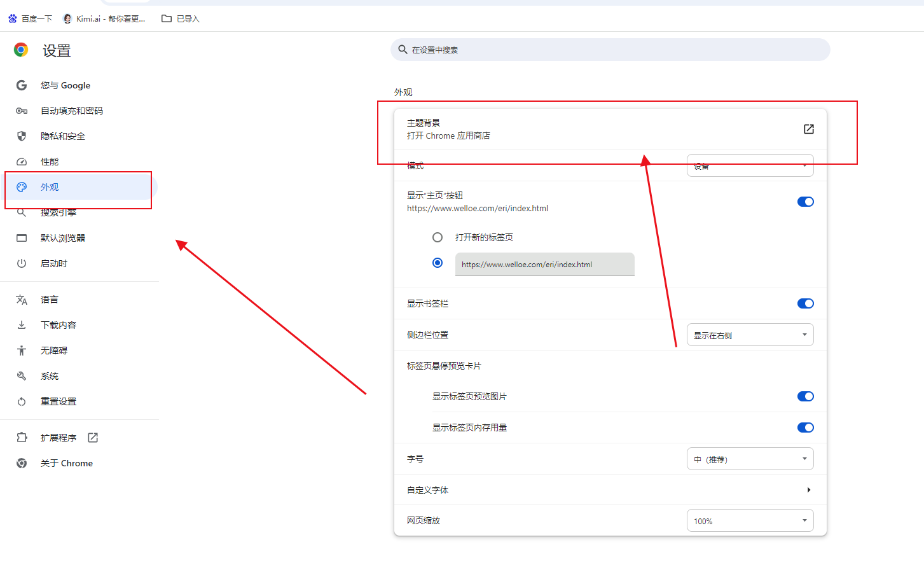Click the shield icon for 隐私和安全
The height and width of the screenshot is (570, 924).
pyautogui.click(x=22, y=136)
